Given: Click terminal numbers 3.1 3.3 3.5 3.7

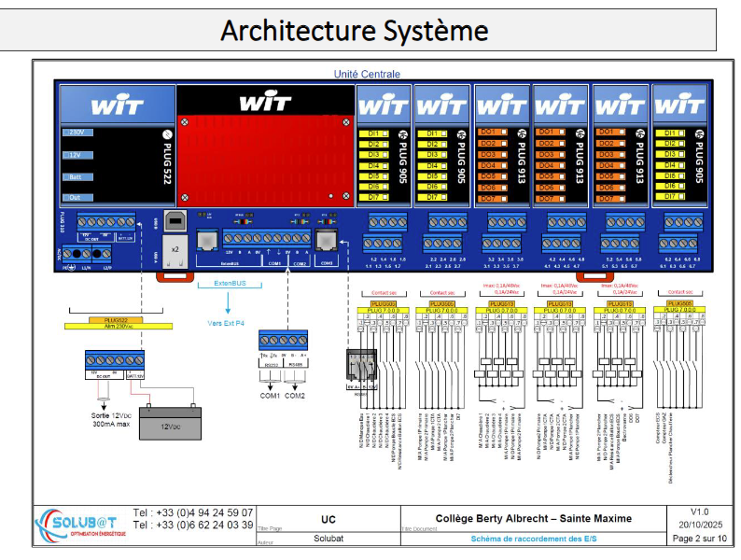Looking at the screenshot, I should point(501,267).
